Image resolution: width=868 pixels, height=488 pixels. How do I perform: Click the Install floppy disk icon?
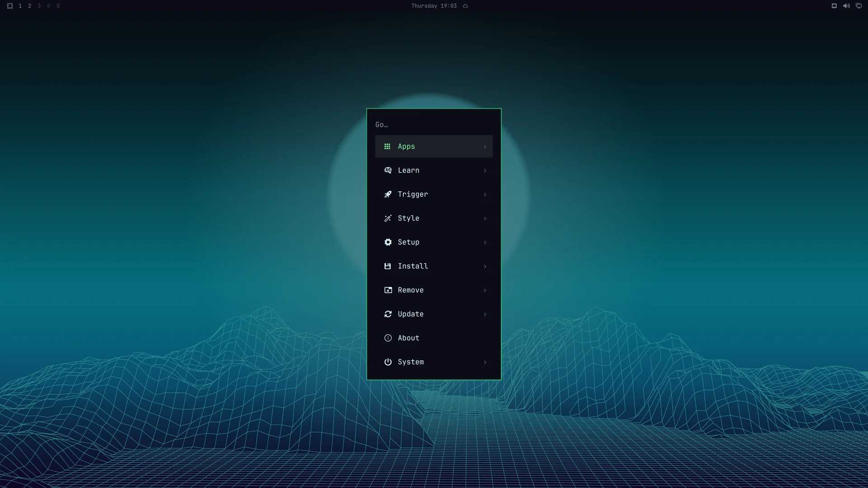[387, 266]
